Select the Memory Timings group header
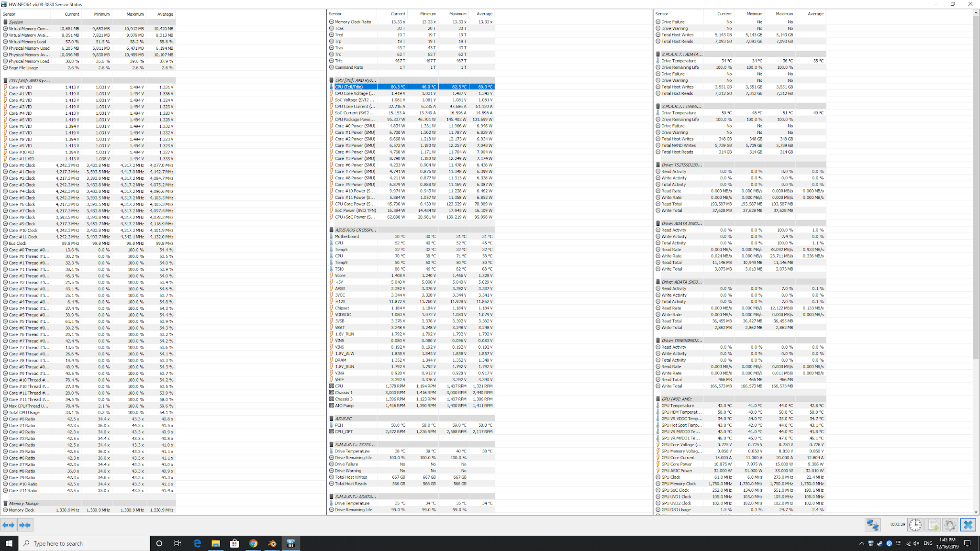Image resolution: width=980 pixels, height=551 pixels. [x=89, y=504]
